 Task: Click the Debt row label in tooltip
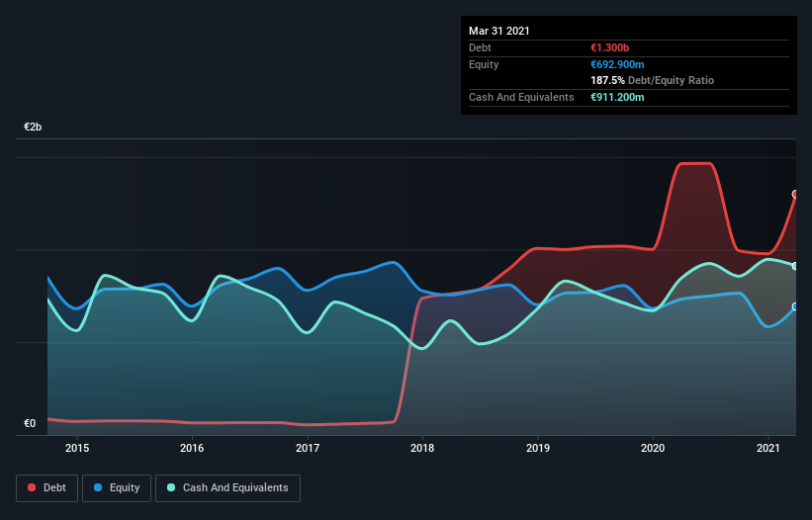(480, 47)
